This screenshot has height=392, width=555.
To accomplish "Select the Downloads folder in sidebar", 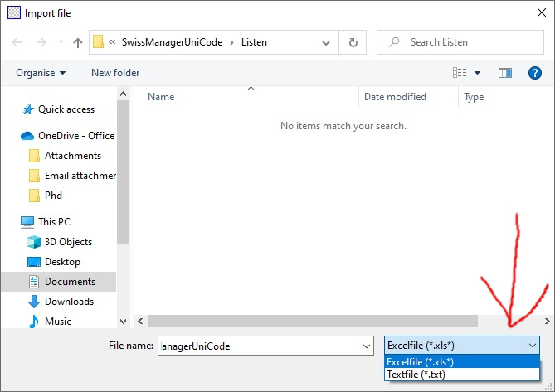I will (69, 302).
